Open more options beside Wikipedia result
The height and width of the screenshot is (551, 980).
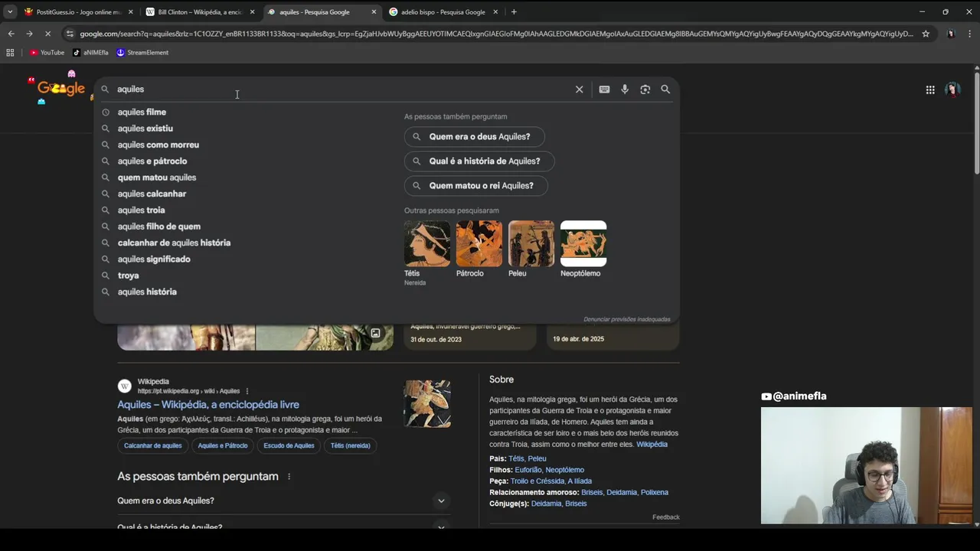(247, 391)
